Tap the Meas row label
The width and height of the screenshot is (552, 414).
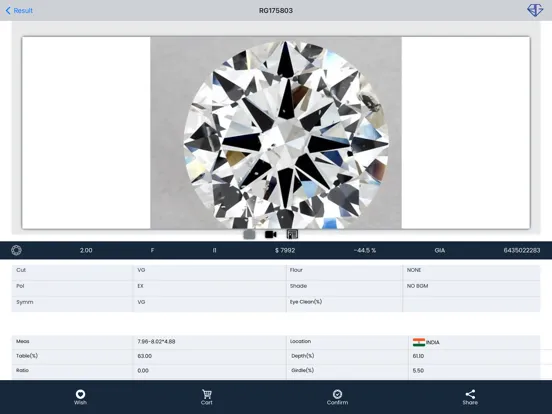tap(23, 341)
